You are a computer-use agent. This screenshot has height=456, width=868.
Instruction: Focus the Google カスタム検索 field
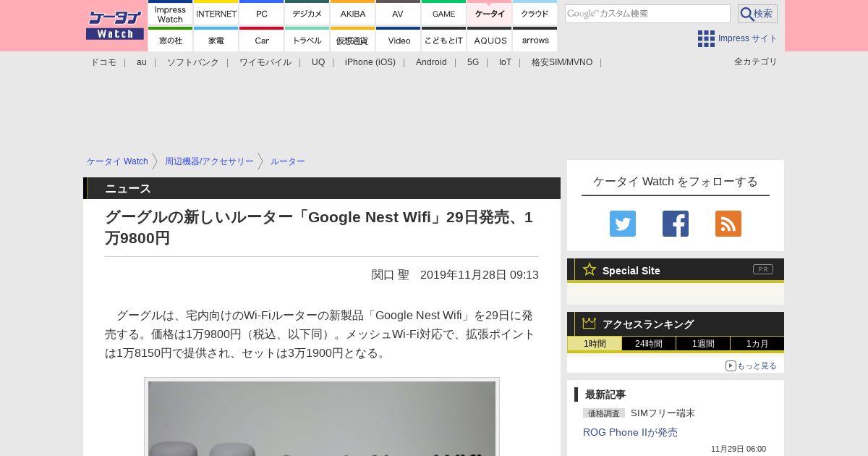click(647, 14)
